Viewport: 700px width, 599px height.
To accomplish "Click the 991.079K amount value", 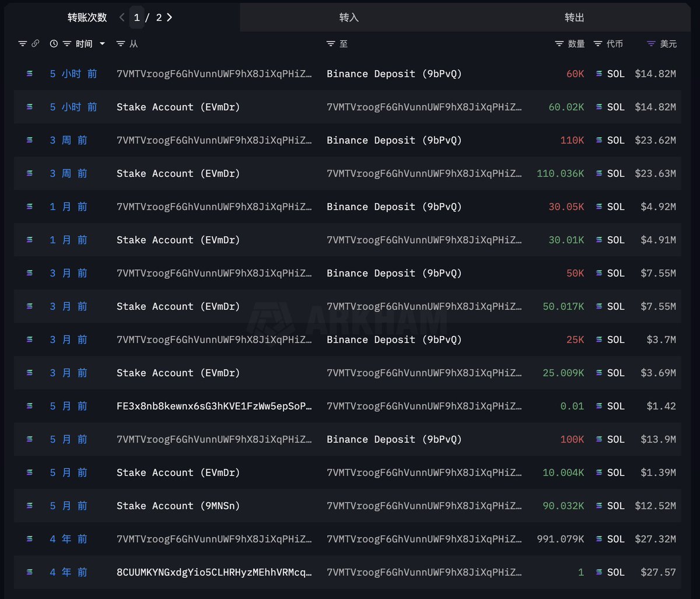I will [561, 539].
